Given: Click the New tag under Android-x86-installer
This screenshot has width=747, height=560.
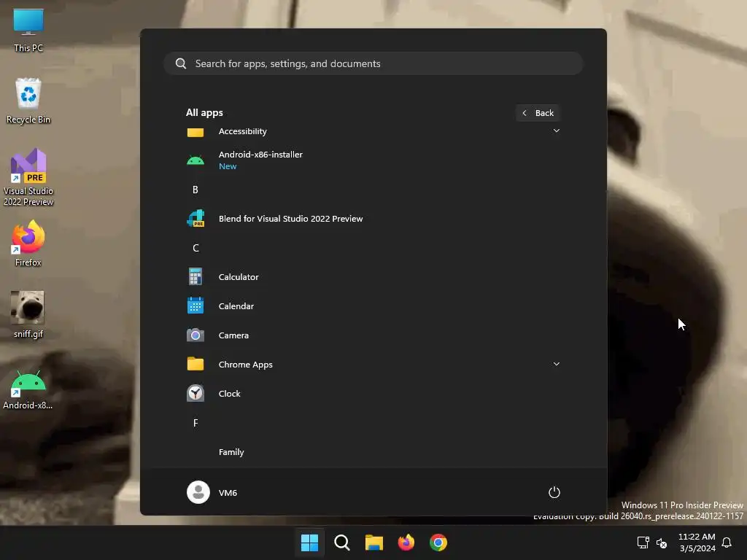Looking at the screenshot, I should [228, 166].
